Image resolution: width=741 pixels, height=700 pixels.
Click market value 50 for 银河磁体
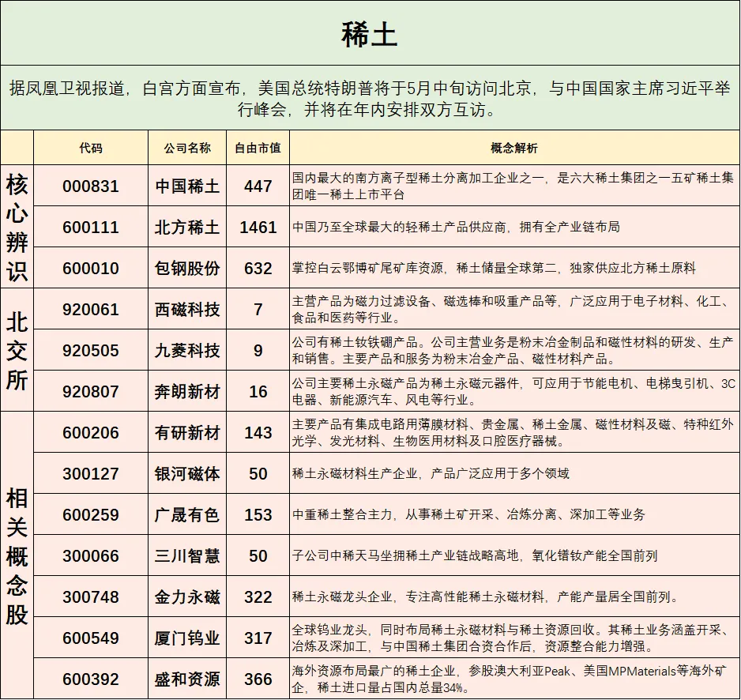click(258, 474)
